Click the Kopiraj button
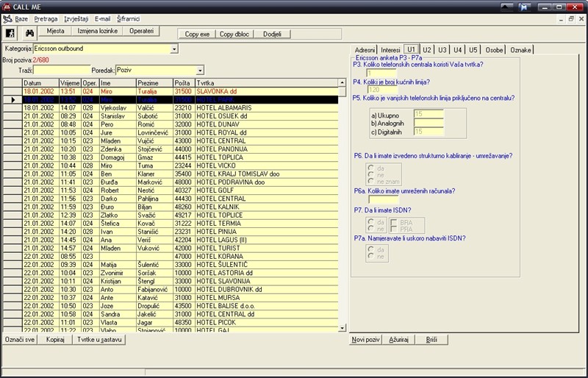 tap(55, 340)
